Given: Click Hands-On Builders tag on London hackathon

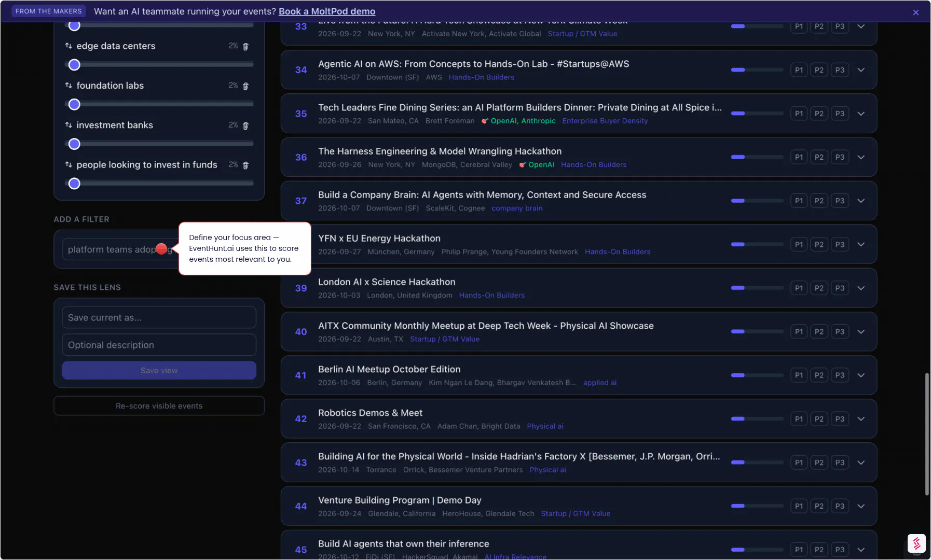Looking at the screenshot, I should (492, 296).
